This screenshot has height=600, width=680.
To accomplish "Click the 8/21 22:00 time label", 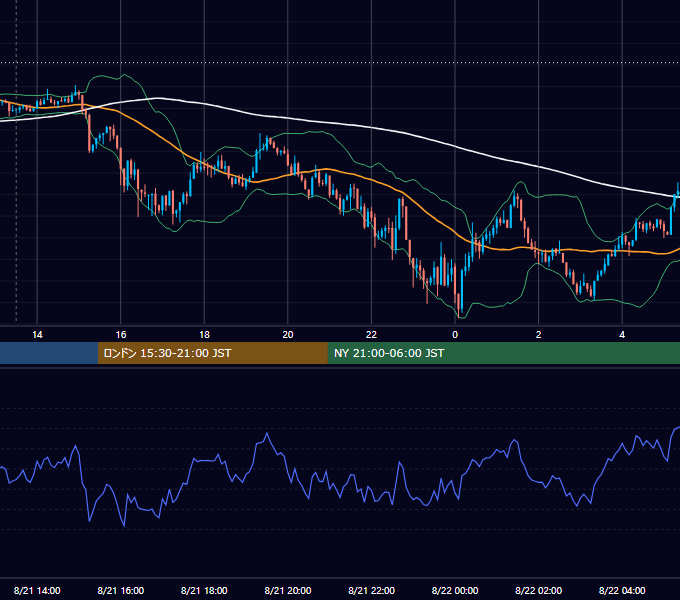I will pyautogui.click(x=371, y=590).
